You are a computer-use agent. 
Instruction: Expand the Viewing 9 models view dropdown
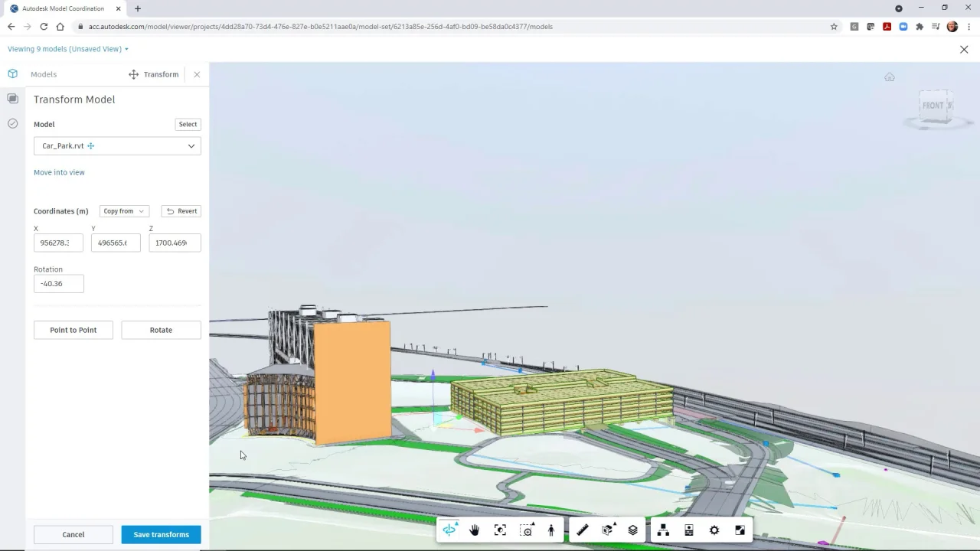click(68, 49)
